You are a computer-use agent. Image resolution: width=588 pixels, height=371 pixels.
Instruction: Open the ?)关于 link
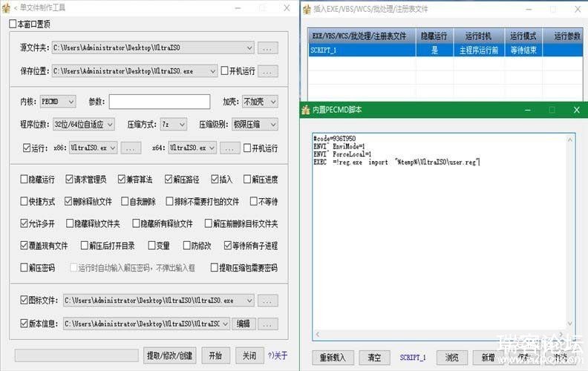click(x=277, y=355)
